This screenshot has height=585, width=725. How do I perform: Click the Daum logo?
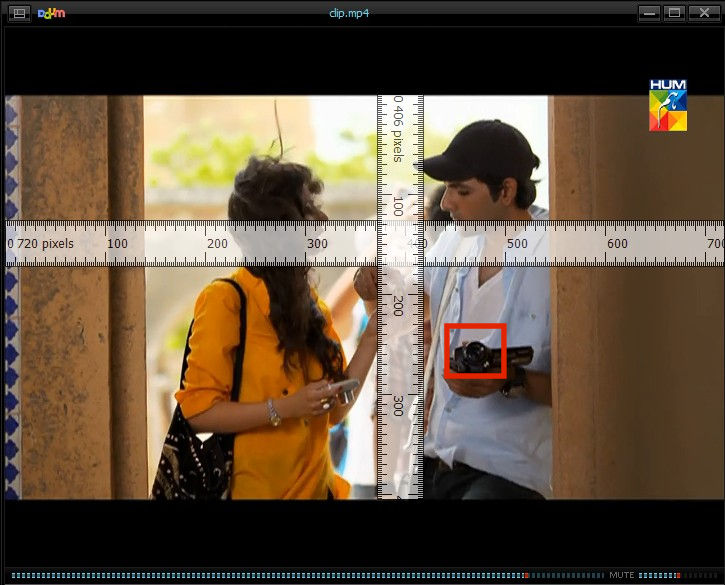point(51,13)
